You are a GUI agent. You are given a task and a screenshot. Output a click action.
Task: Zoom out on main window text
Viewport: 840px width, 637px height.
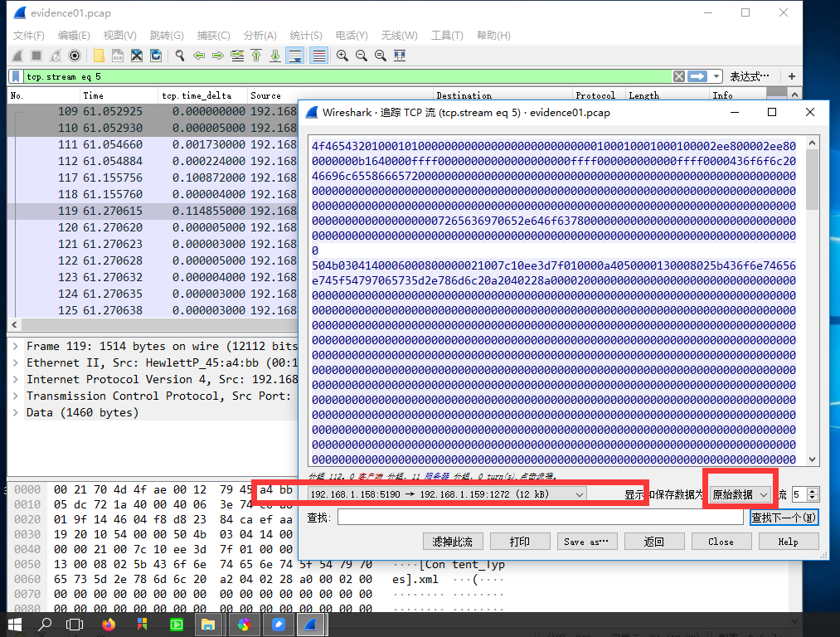[362, 56]
